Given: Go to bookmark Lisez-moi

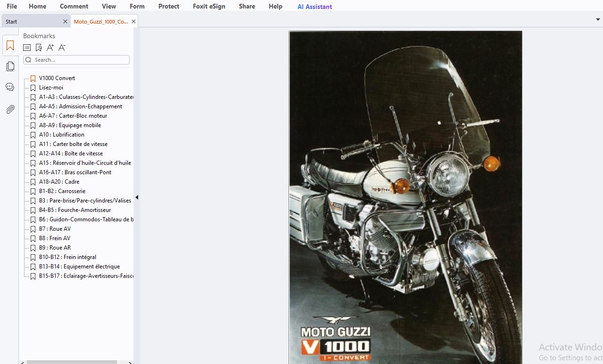Looking at the screenshot, I should click(x=51, y=88).
